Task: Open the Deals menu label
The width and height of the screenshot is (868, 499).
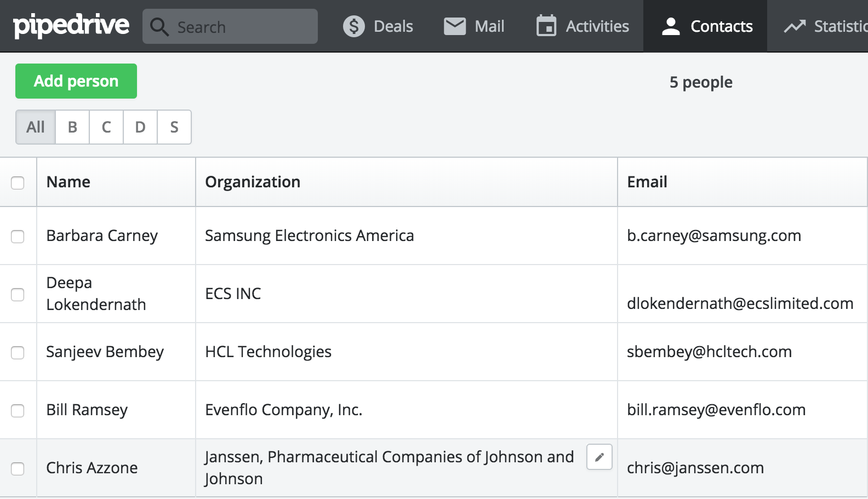Action: 393,26
